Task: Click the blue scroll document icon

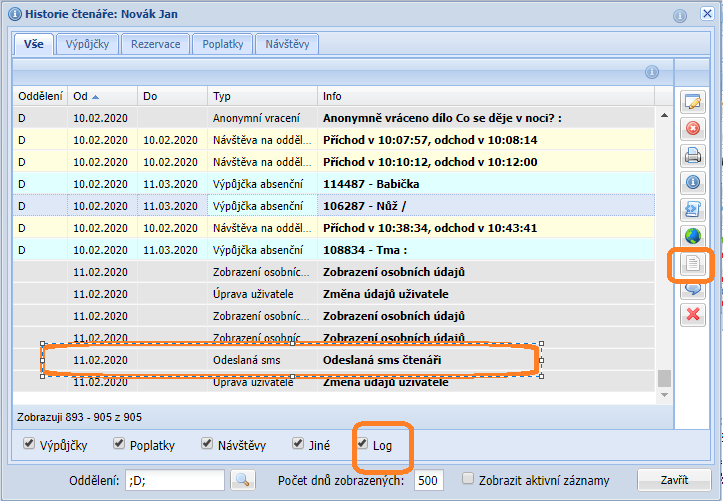Action: (692, 210)
